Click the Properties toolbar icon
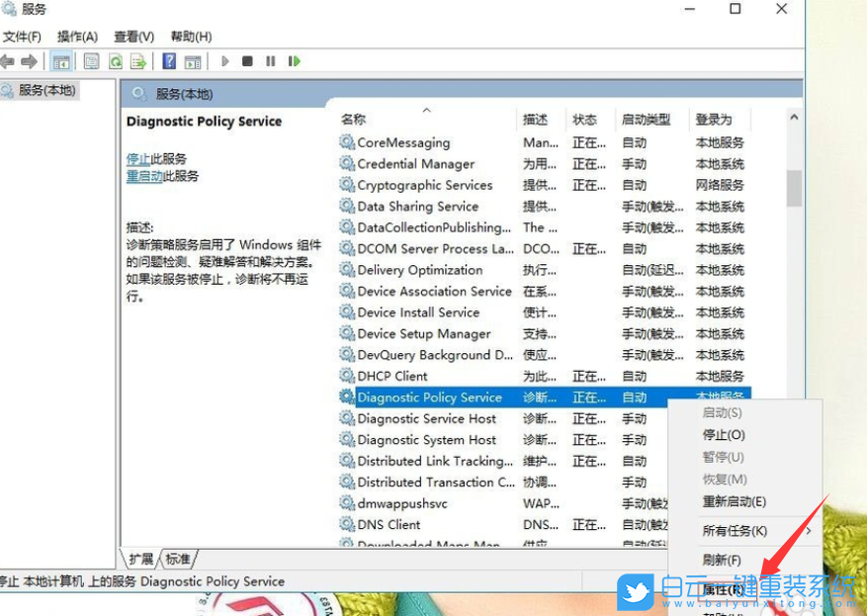Image resolution: width=867 pixels, height=616 pixels. coord(91,60)
